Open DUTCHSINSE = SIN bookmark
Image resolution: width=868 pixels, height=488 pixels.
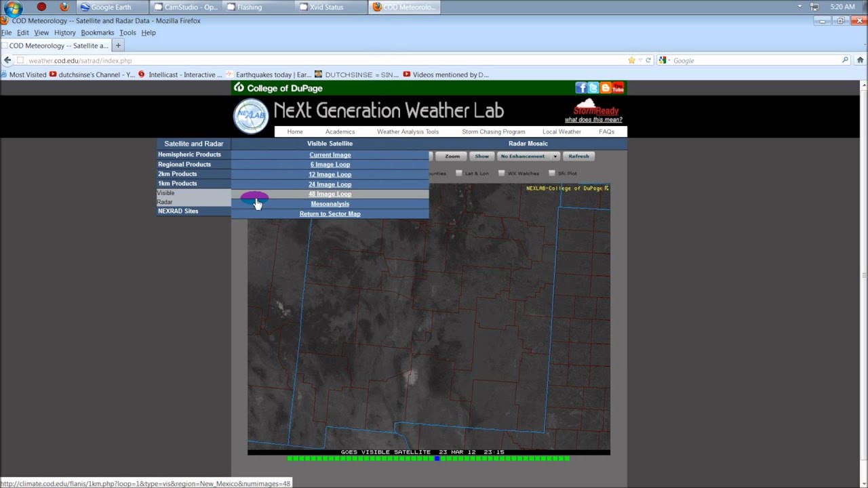click(x=357, y=75)
